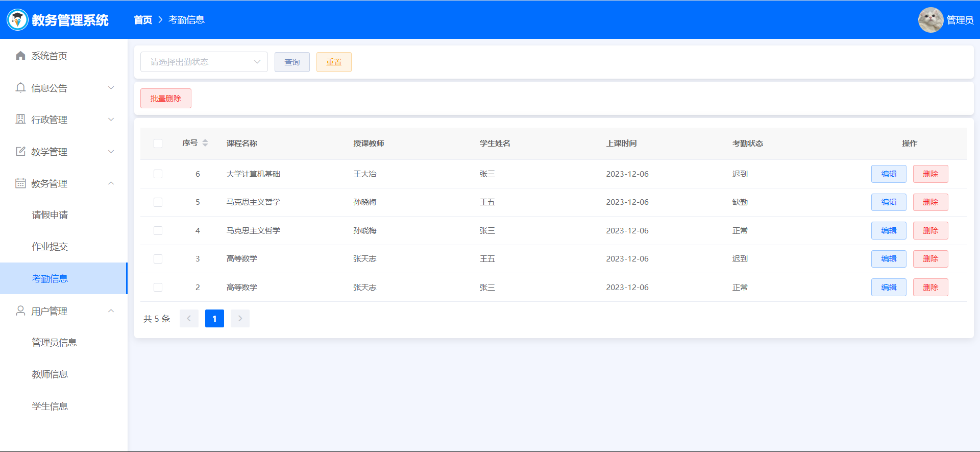Click the home icon beside 系统首页

pos(20,56)
